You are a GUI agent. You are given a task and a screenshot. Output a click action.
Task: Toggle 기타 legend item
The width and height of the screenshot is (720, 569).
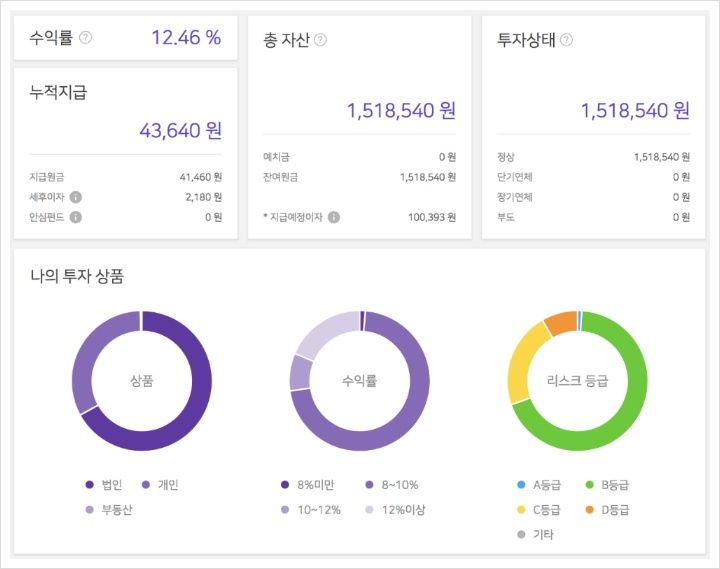(535, 535)
